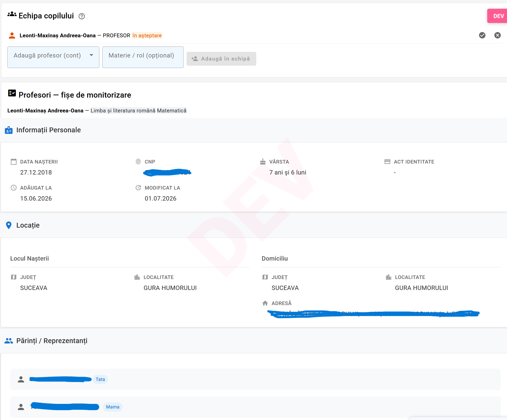Click the modified date 01.07.2026

tap(161, 199)
